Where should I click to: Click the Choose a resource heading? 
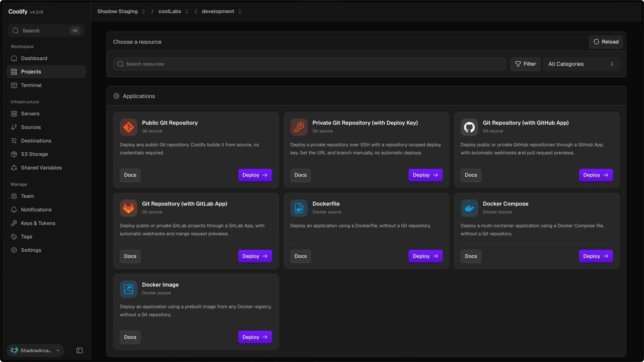[x=137, y=42]
